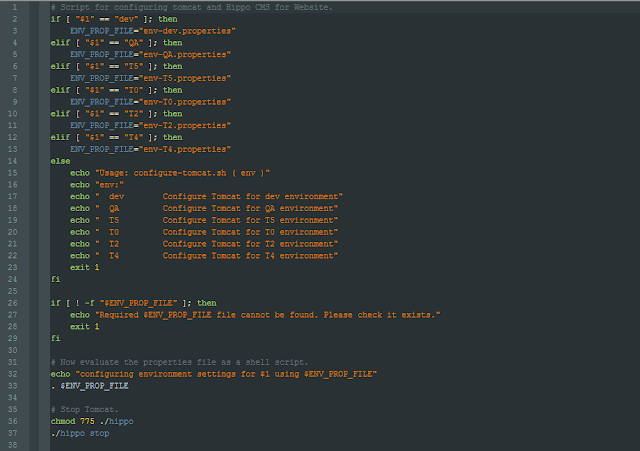Click the string "T2" in elif condition
This screenshot has width=640, height=451.
[133, 113]
